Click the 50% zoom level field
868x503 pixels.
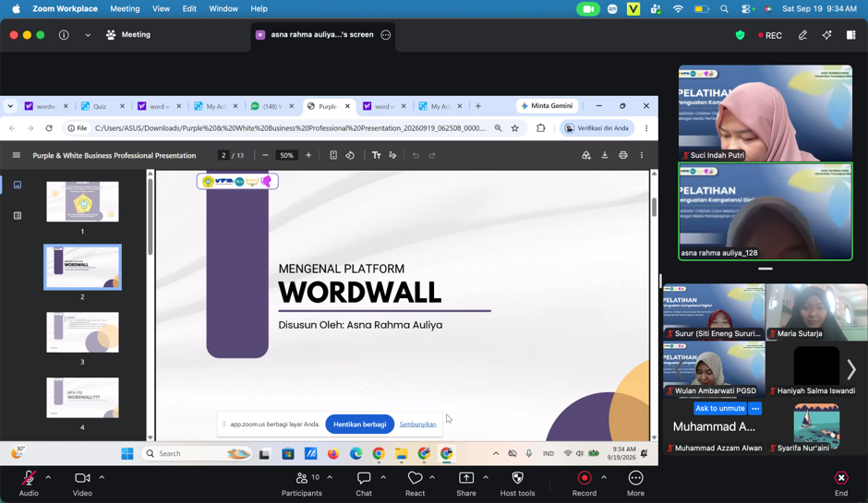pos(287,155)
